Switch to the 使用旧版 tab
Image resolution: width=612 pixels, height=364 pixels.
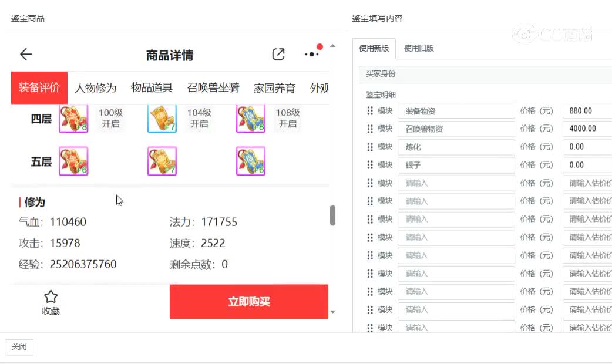pyautogui.click(x=418, y=49)
